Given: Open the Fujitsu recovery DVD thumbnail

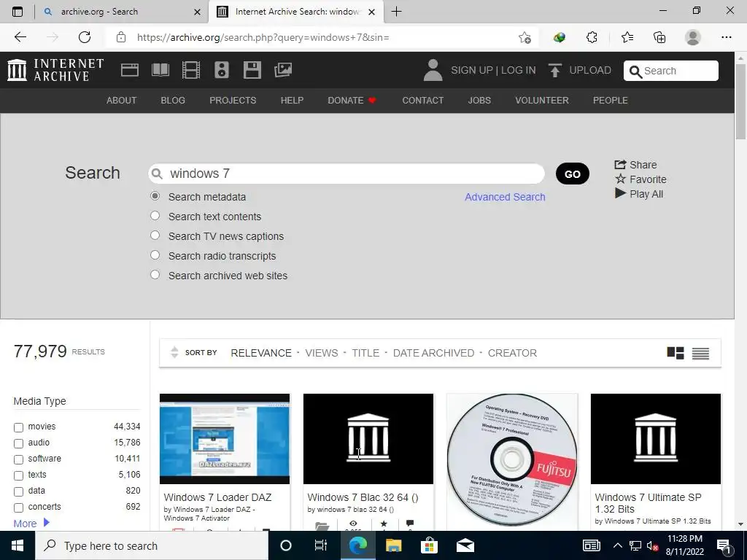Looking at the screenshot, I should click(x=512, y=459).
